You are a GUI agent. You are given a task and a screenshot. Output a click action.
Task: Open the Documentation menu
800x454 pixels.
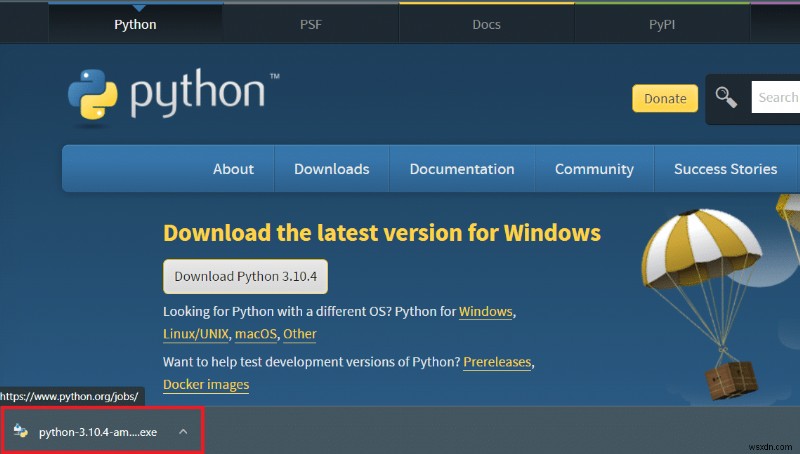coord(462,169)
